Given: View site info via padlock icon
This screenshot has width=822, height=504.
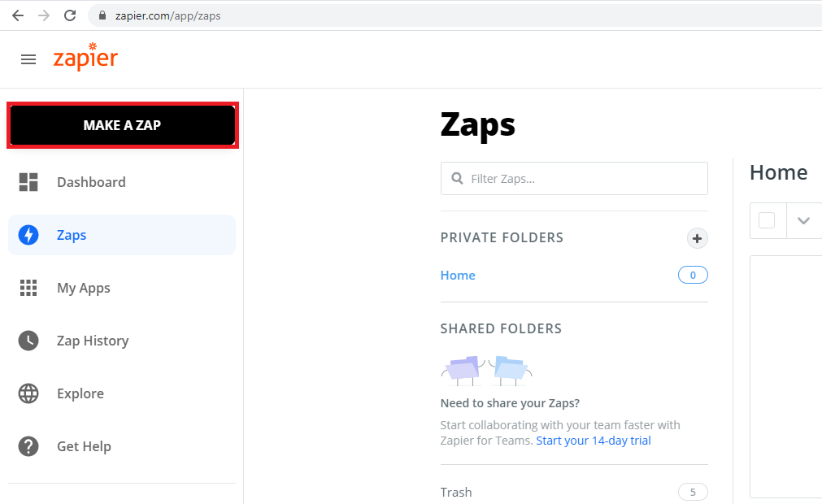Looking at the screenshot, I should coord(102,15).
